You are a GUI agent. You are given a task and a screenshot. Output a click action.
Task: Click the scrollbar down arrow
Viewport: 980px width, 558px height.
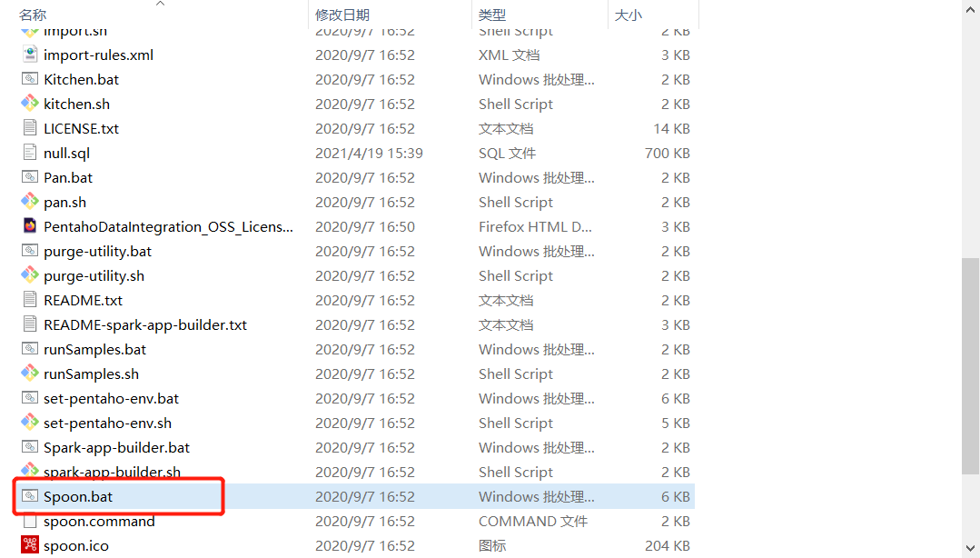(970, 547)
